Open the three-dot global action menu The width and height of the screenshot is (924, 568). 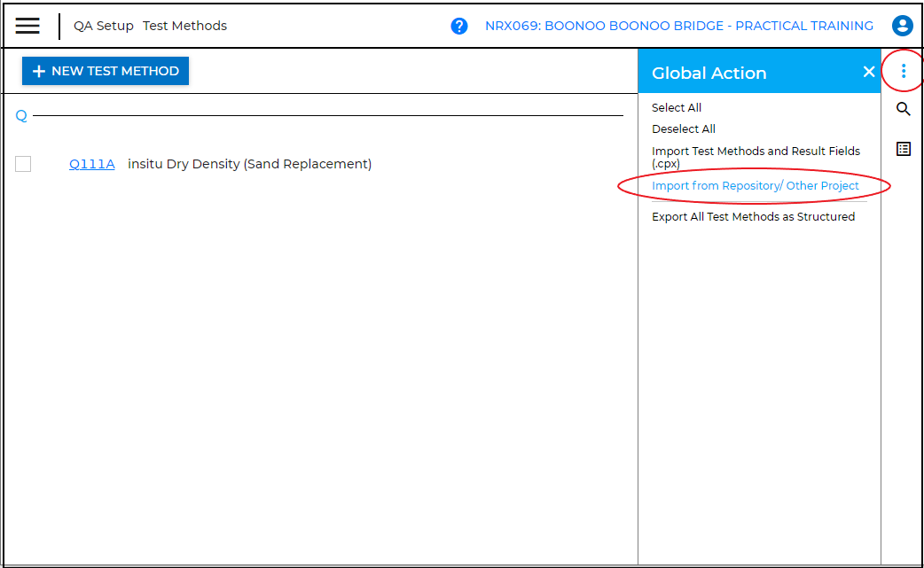coord(904,71)
